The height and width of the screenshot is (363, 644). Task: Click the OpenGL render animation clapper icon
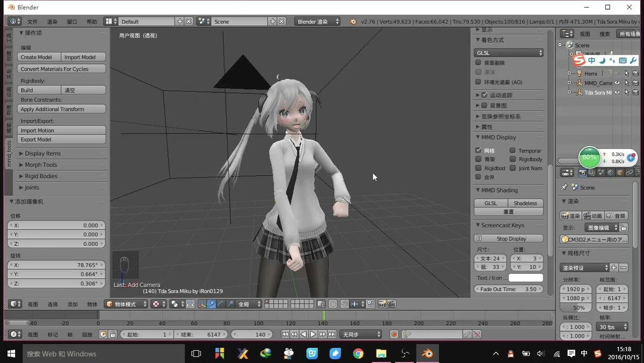pyautogui.click(x=391, y=304)
